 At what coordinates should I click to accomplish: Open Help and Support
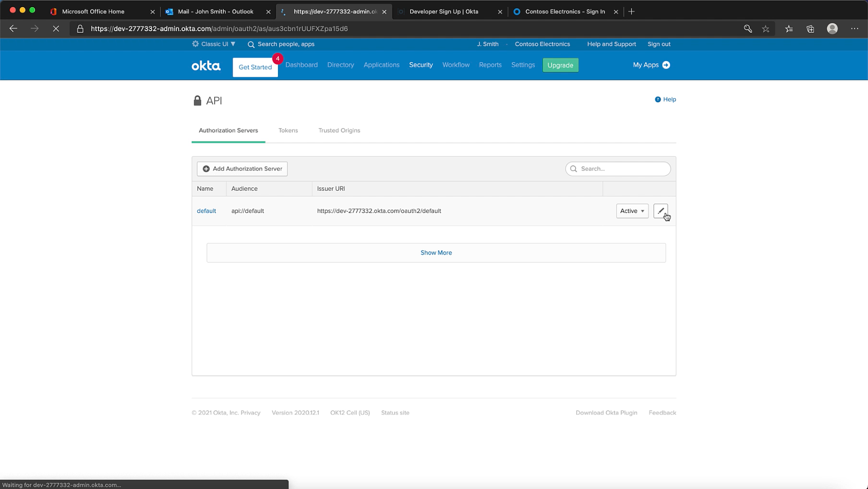[x=612, y=44]
